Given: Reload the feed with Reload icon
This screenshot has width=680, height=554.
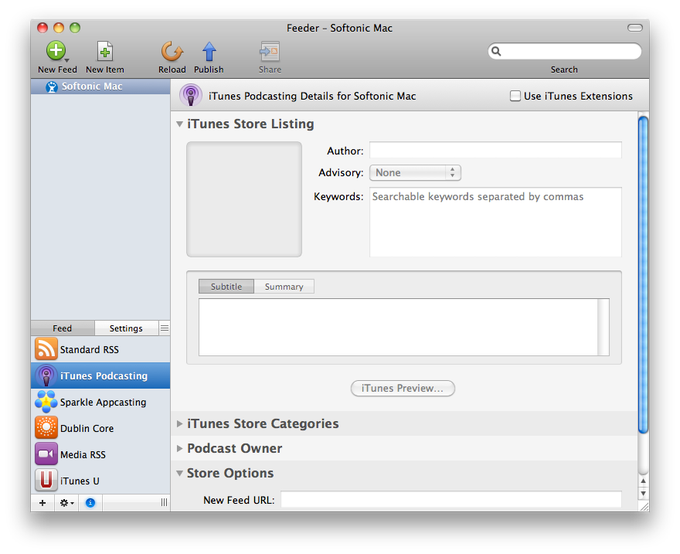Looking at the screenshot, I should (x=172, y=51).
